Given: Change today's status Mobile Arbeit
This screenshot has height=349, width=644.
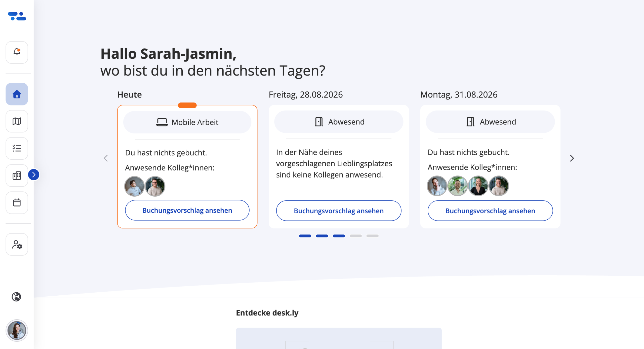Looking at the screenshot, I should [x=187, y=122].
